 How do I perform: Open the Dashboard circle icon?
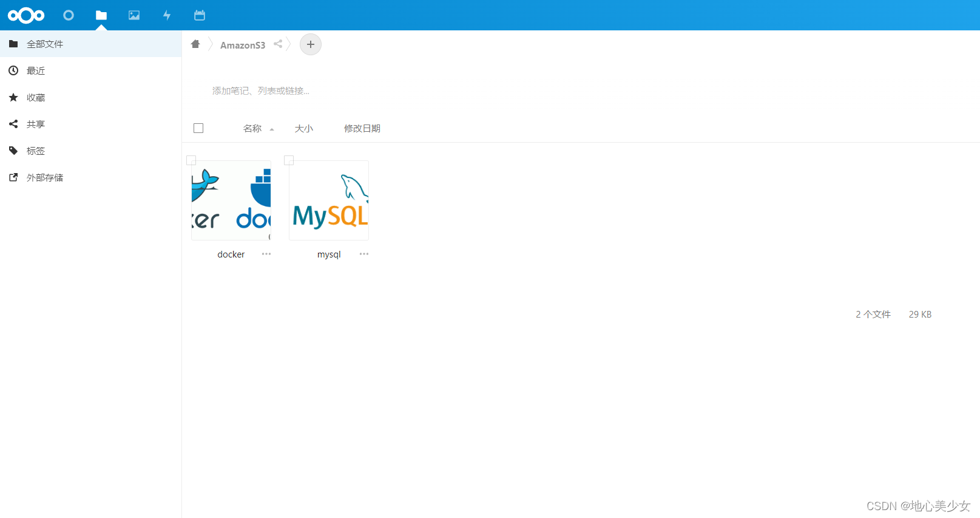tap(69, 15)
